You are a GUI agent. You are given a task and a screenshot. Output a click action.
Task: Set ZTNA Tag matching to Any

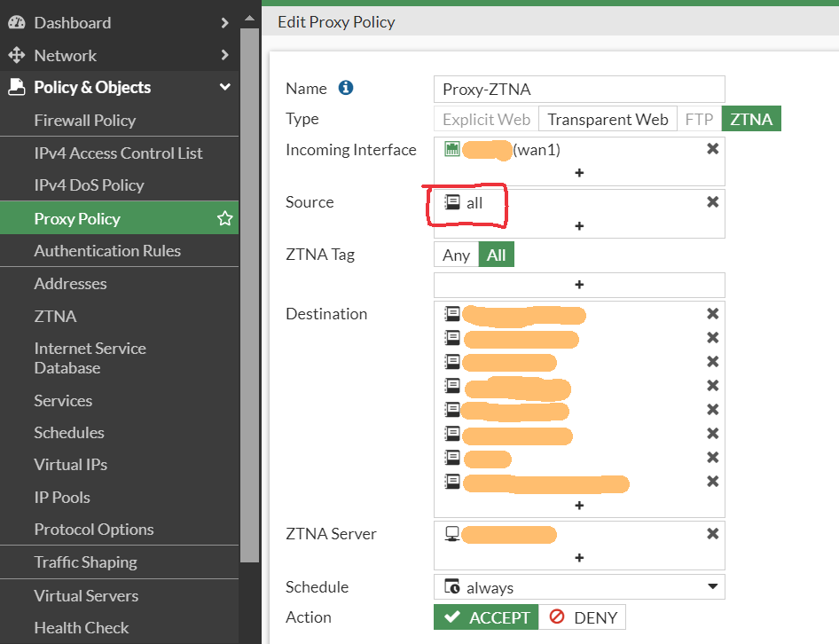click(457, 255)
